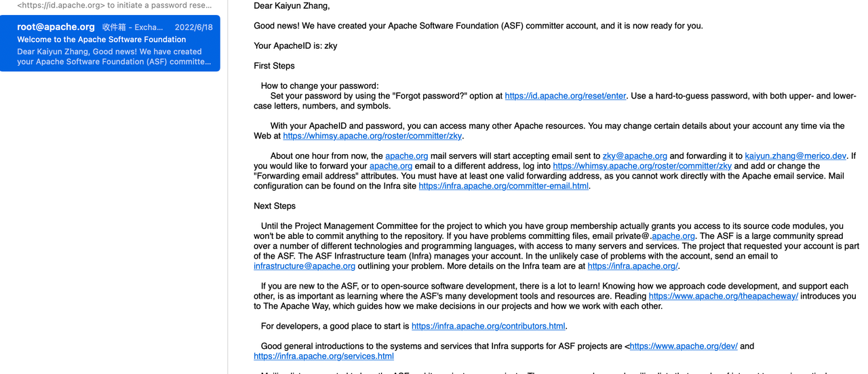This screenshot has width=868, height=374.
Task: Open the infra committer-email.html link
Action: (x=503, y=186)
